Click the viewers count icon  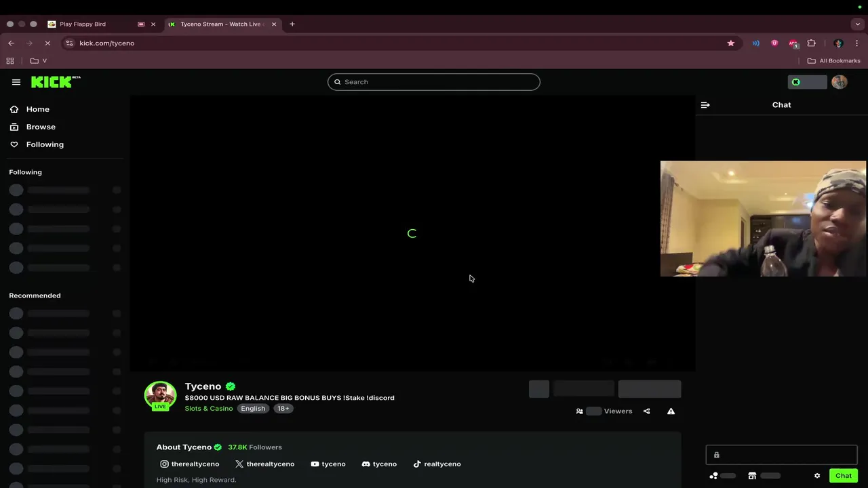click(x=579, y=411)
